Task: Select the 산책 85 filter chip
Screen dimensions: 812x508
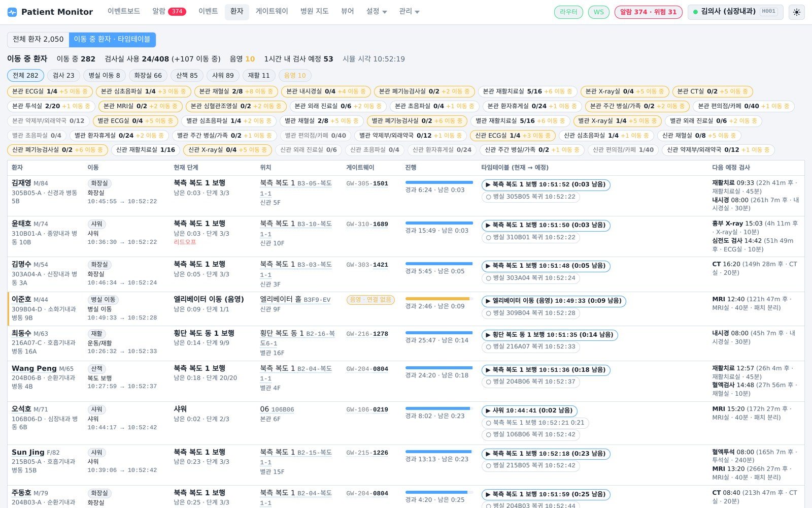Action: [187, 75]
